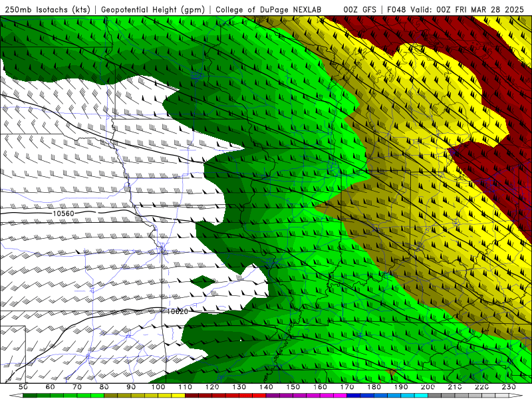Click the "250mb Isotachs (kts)" title text

[48, 9]
